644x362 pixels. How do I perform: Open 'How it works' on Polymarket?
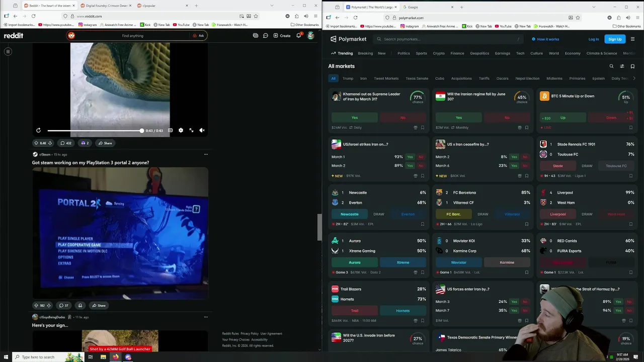(545, 39)
